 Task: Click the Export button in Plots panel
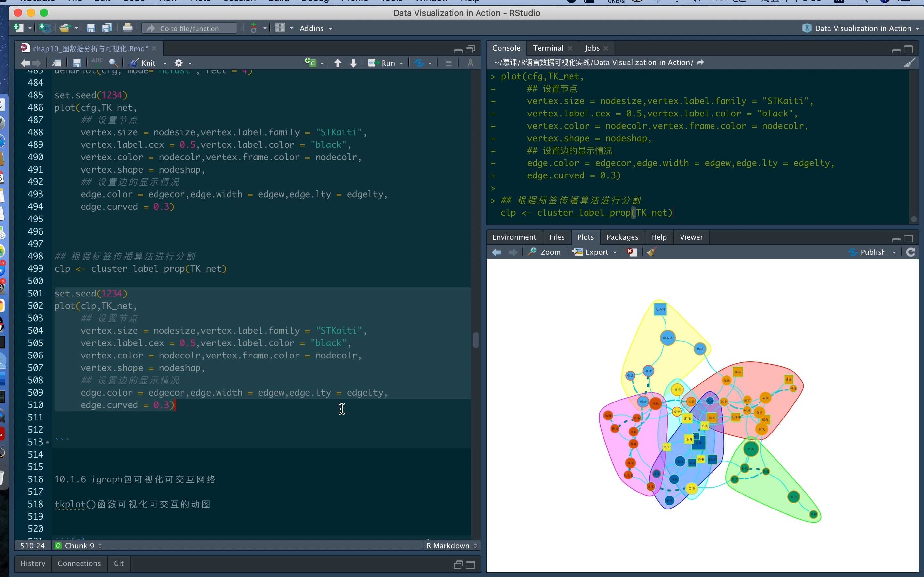[595, 252]
